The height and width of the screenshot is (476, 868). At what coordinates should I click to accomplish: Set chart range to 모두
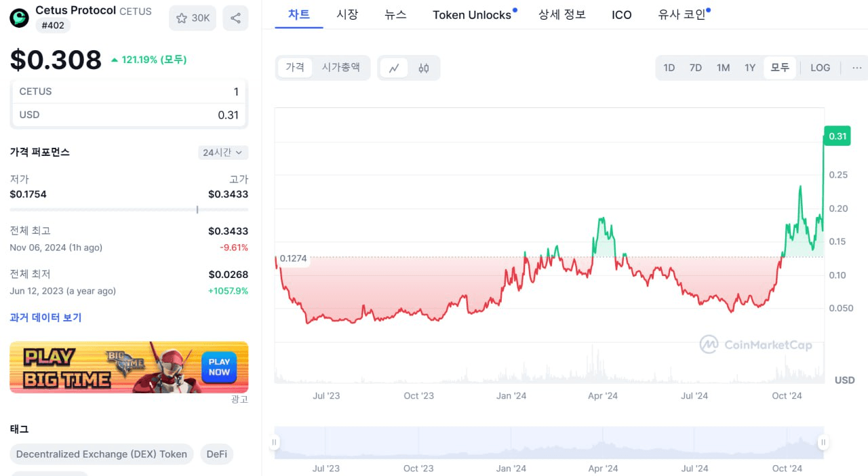point(780,68)
